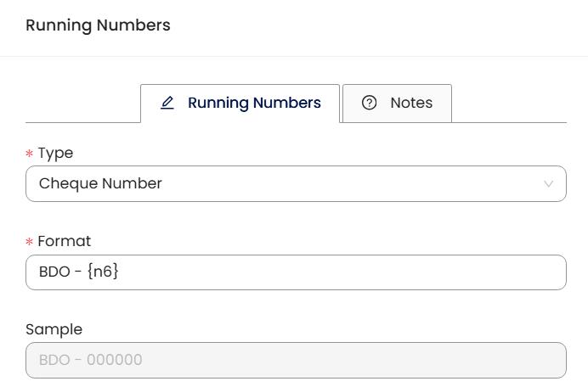Click the chevron arrow in Type field
588x387 pixels.
549,183
